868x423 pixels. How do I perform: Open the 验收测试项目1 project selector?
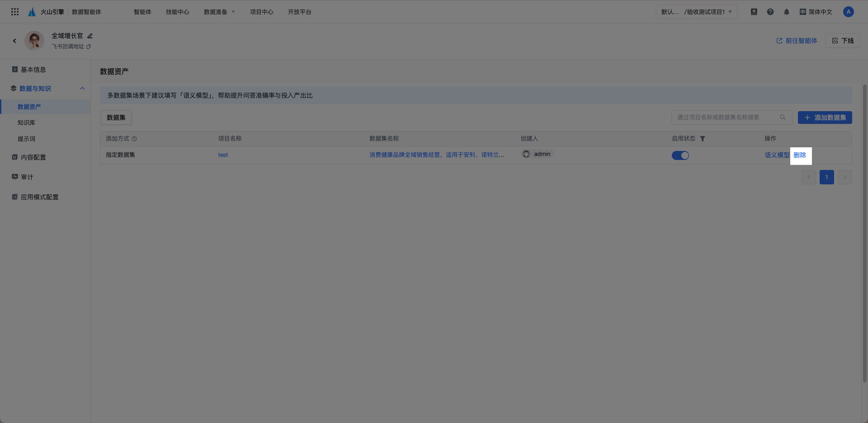point(697,12)
